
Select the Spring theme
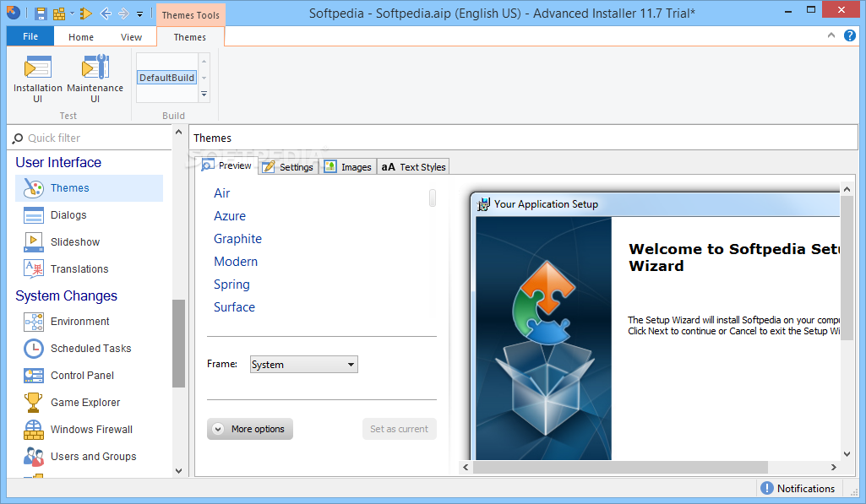(x=232, y=285)
